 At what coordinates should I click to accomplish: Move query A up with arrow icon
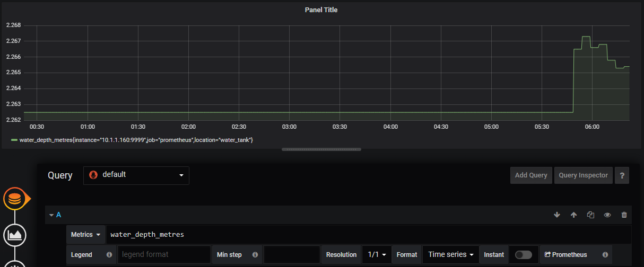tap(573, 215)
